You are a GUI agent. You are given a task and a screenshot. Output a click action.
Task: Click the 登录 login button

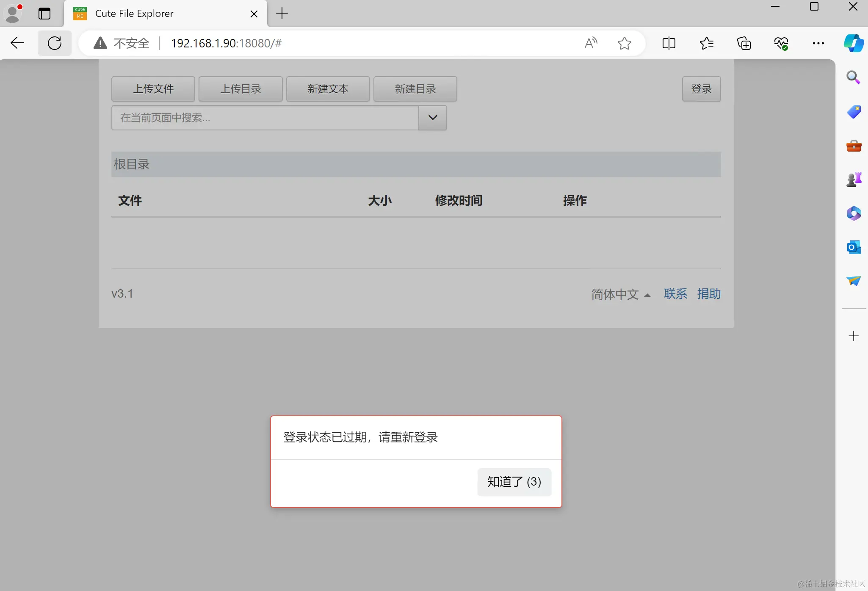pyautogui.click(x=701, y=89)
